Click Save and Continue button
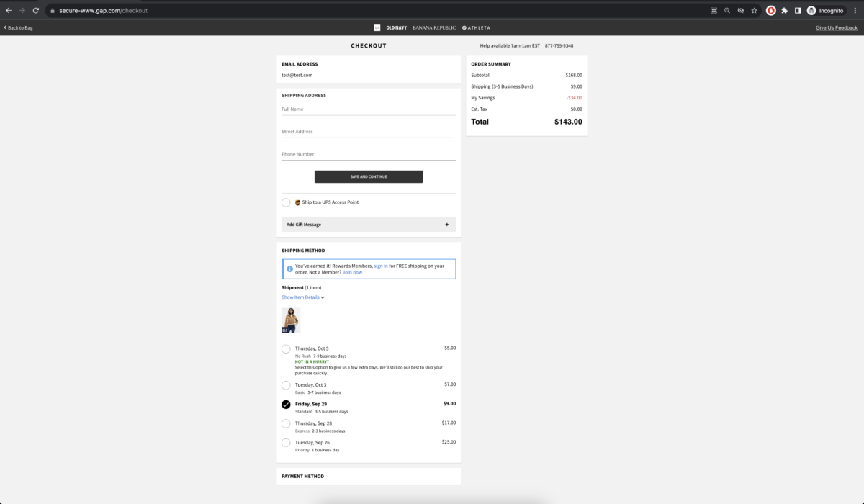Screen dimensions: 864x504 pos(368,176)
